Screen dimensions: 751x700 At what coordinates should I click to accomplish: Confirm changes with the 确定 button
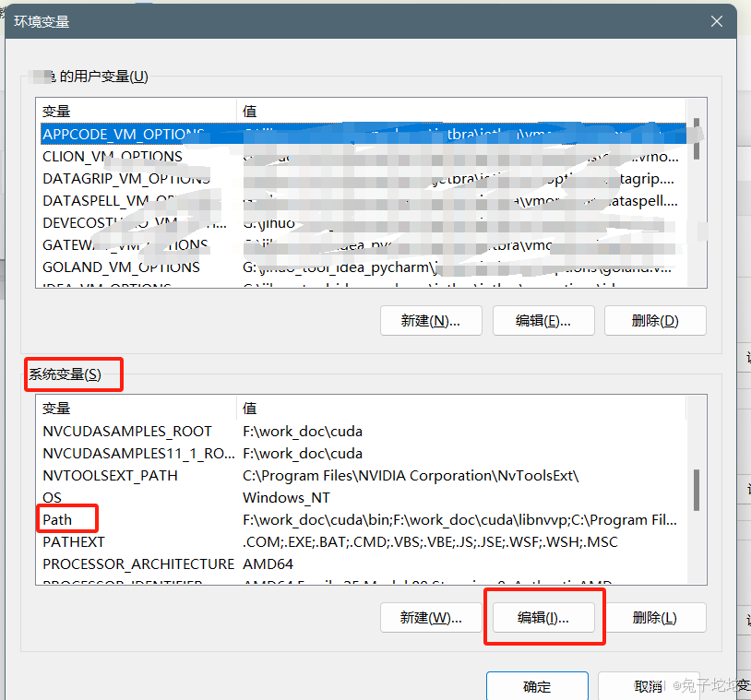coord(537,686)
